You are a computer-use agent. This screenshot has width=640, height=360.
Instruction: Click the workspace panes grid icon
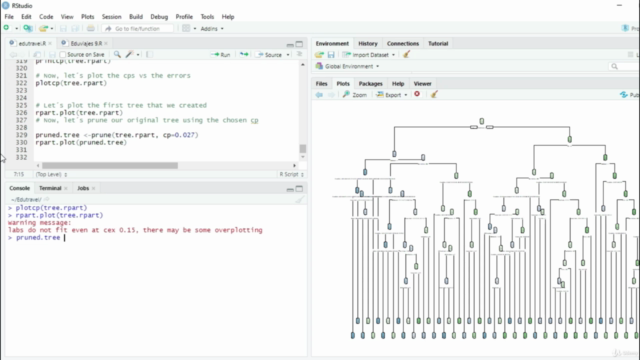(186, 28)
